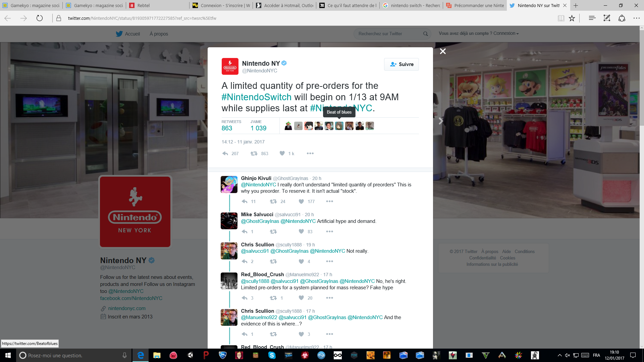This screenshot has width=644, height=362.
Task: Open the 863 retweets count
Action: (x=227, y=128)
